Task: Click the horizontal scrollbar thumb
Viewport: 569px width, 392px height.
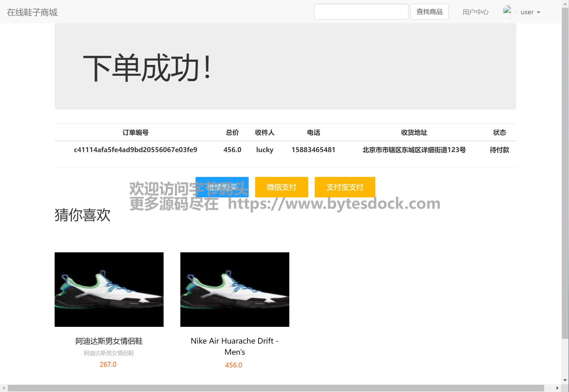Action: click(x=276, y=388)
